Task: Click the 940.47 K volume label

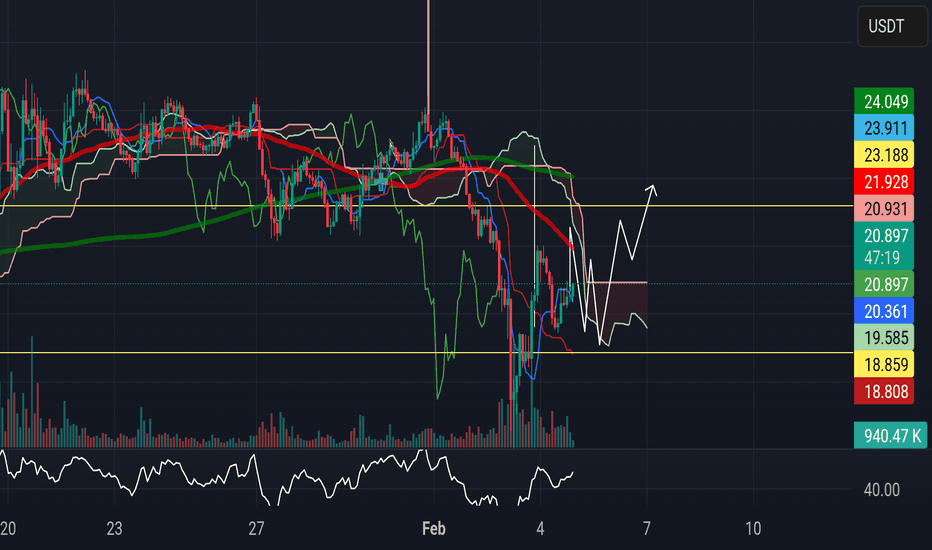Action: 890,436
